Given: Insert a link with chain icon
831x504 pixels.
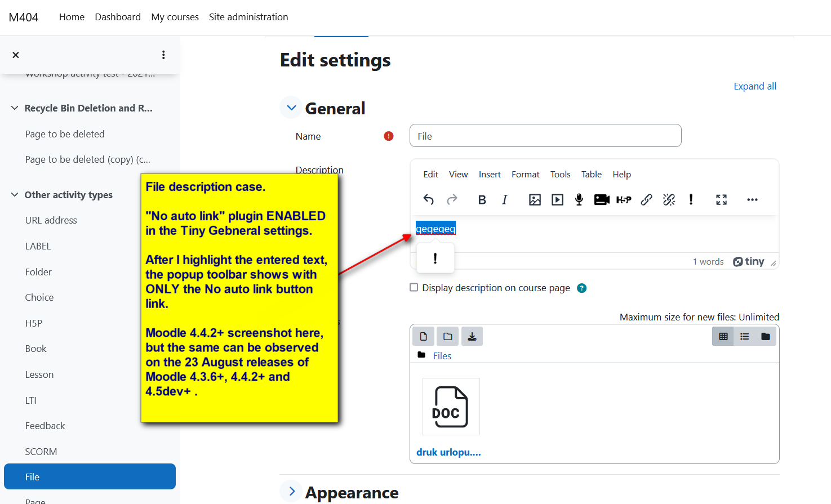Looking at the screenshot, I should click(x=646, y=199).
